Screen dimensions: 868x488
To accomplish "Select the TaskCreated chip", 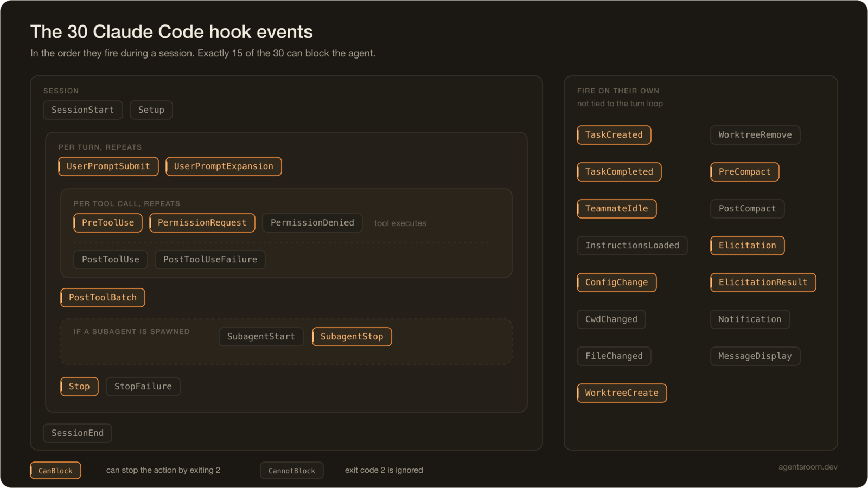I will point(614,135).
